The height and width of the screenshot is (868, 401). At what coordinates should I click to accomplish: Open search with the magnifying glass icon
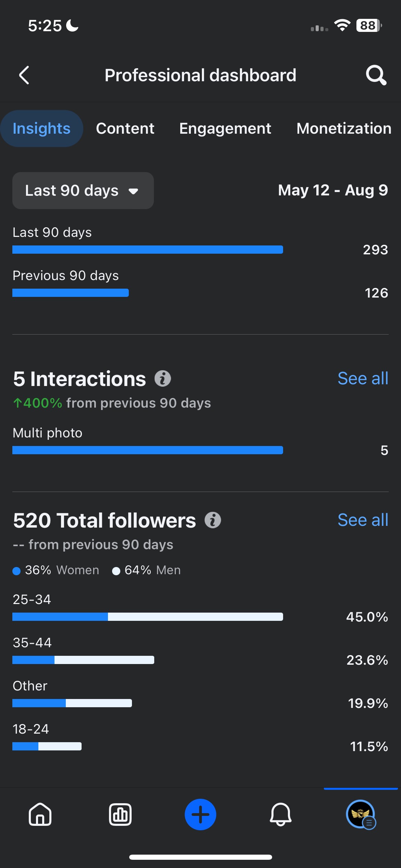click(x=376, y=75)
